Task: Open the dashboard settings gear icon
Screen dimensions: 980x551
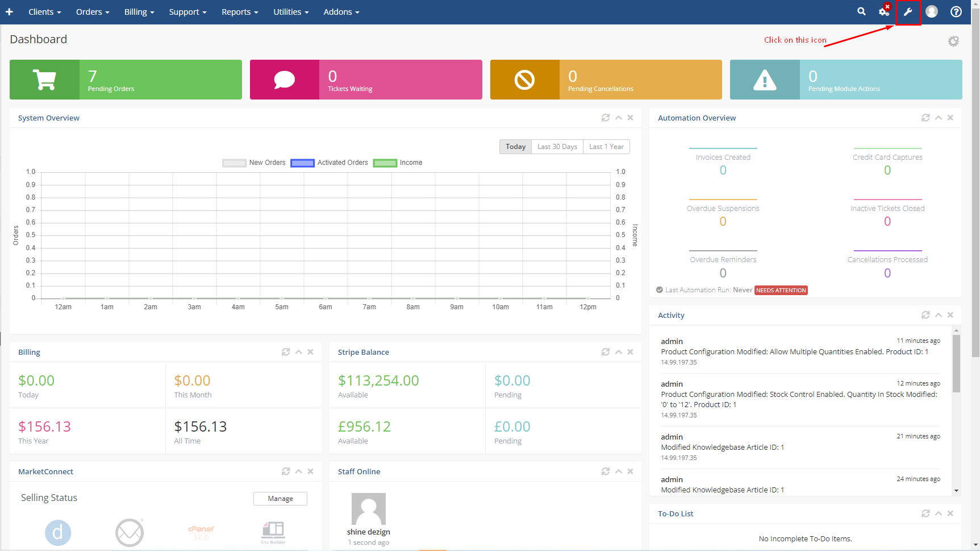Action: point(953,41)
